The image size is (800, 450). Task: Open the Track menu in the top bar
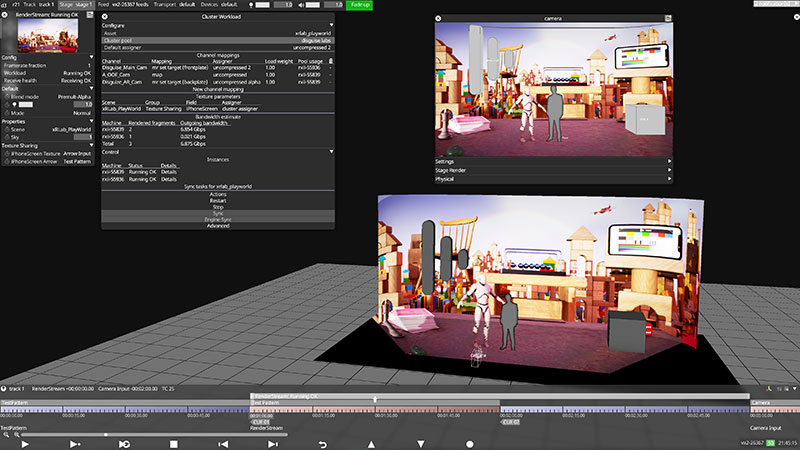pos(38,5)
